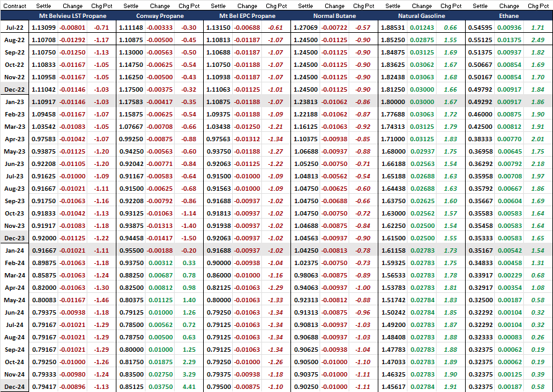This screenshot has height=392, width=553.
Task: Click Conway Propane settle 1.11148
Action: click(131, 27)
